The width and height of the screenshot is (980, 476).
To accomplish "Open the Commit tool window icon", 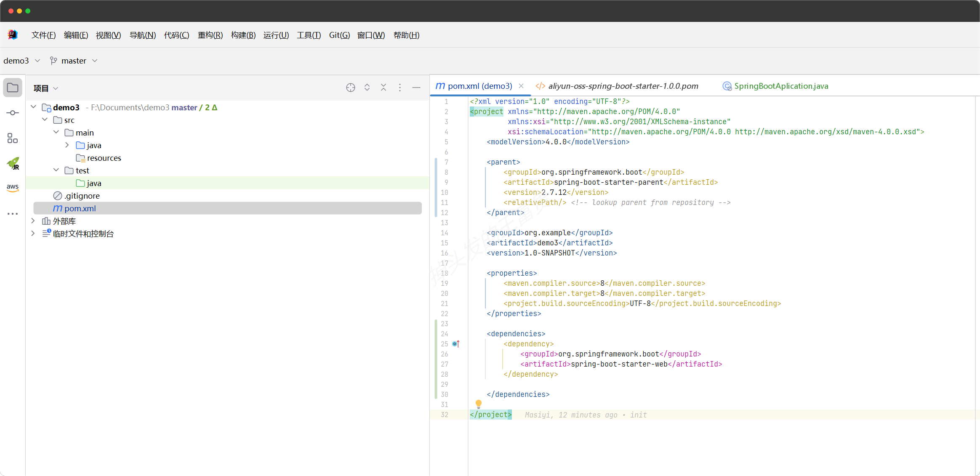I will pos(13,113).
